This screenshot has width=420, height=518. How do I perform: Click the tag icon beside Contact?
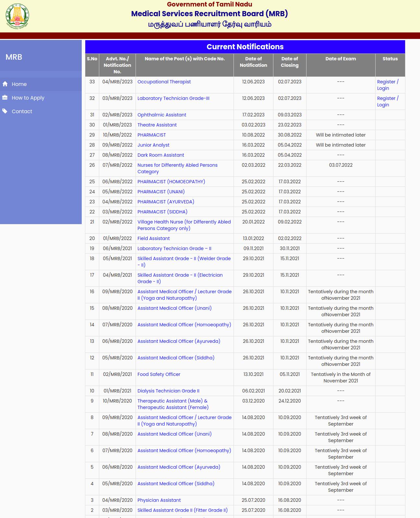(x=5, y=111)
